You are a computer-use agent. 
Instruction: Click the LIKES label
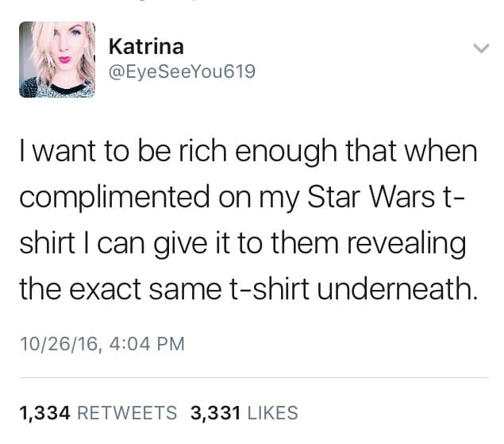point(273,413)
